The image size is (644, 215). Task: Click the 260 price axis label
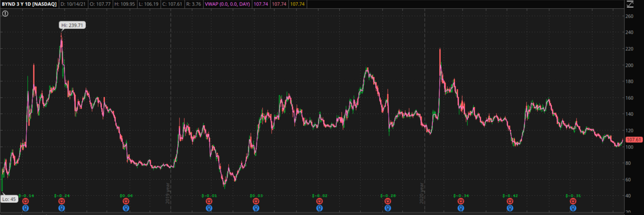(x=630, y=16)
